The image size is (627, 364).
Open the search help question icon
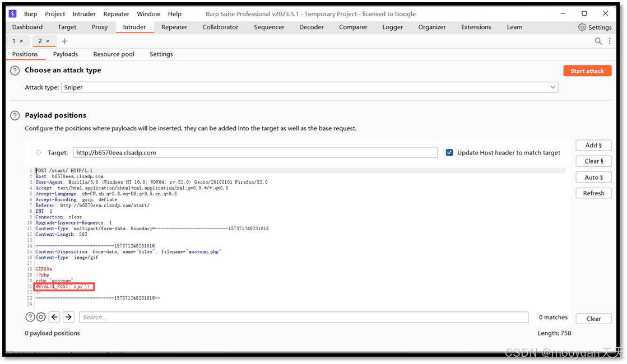[30, 318]
